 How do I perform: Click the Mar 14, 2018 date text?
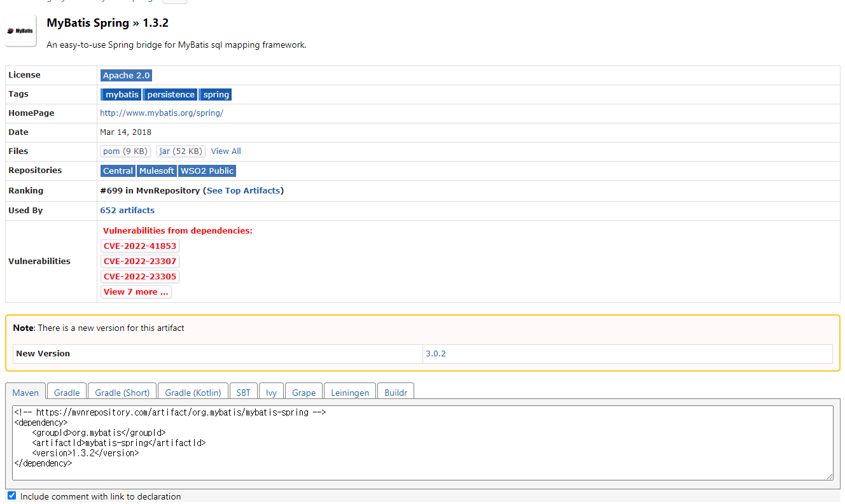pyautogui.click(x=125, y=132)
